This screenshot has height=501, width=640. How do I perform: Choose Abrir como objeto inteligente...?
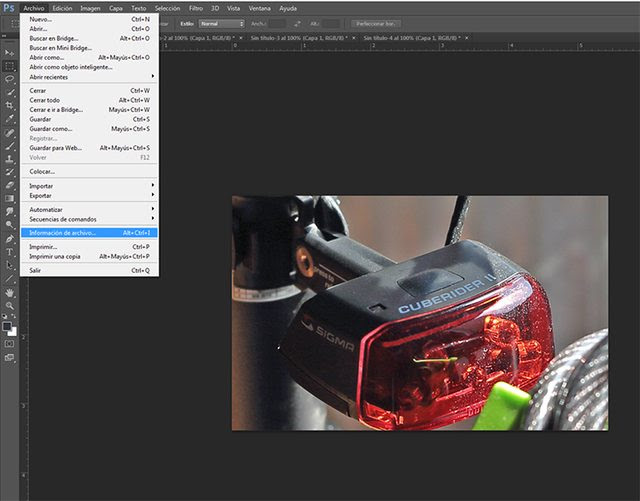(89, 67)
